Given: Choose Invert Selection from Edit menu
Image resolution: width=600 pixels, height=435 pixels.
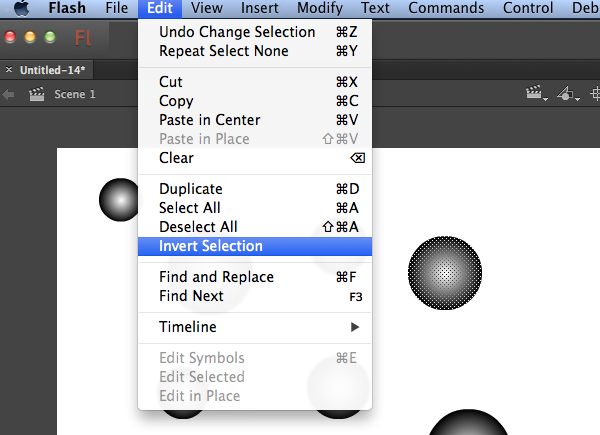Looking at the screenshot, I should tap(211, 246).
